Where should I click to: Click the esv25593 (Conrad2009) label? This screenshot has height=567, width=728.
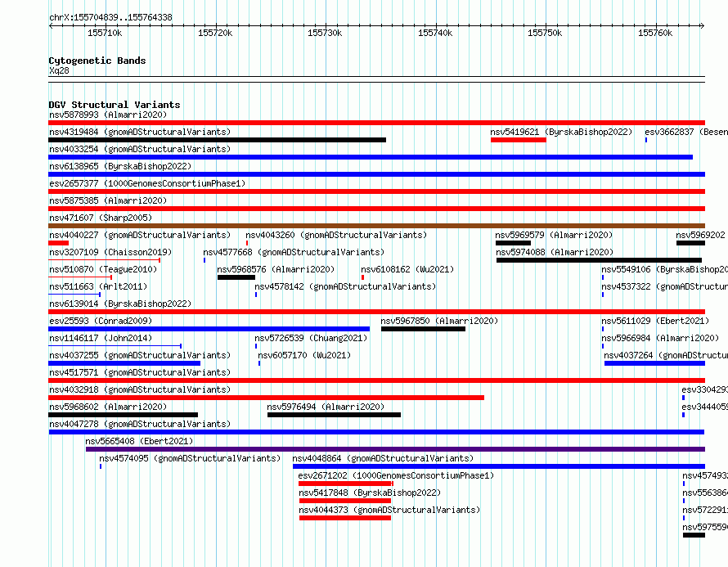click(101, 321)
